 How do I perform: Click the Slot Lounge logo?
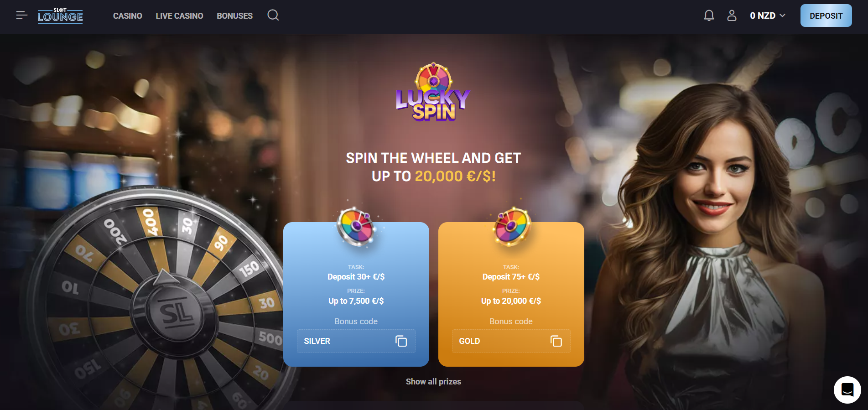60,16
